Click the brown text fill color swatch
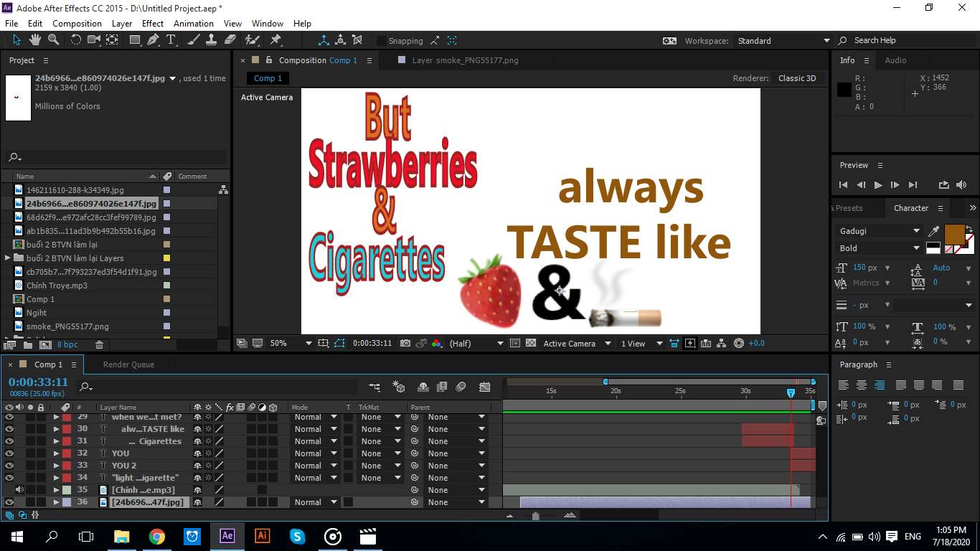This screenshot has width=980, height=551. 955,235
